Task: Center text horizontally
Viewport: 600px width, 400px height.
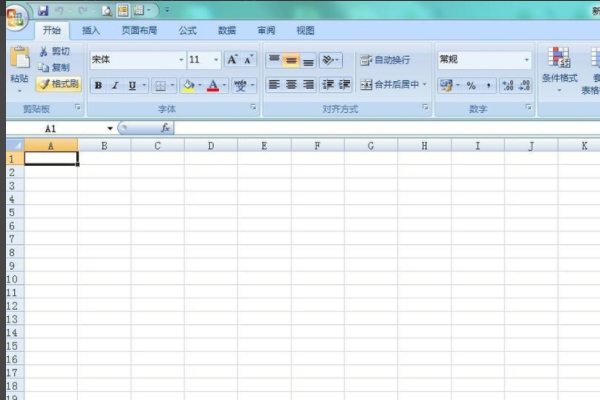Action: pyautogui.click(x=291, y=84)
